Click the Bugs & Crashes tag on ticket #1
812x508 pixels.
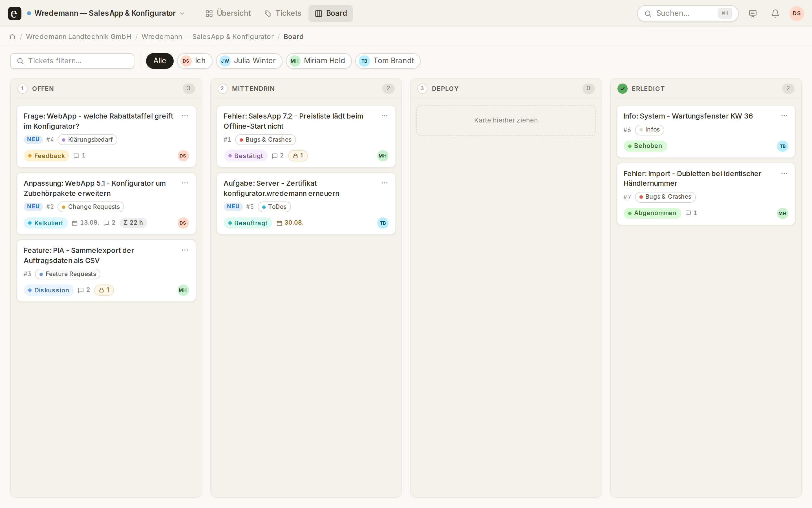[265, 140]
